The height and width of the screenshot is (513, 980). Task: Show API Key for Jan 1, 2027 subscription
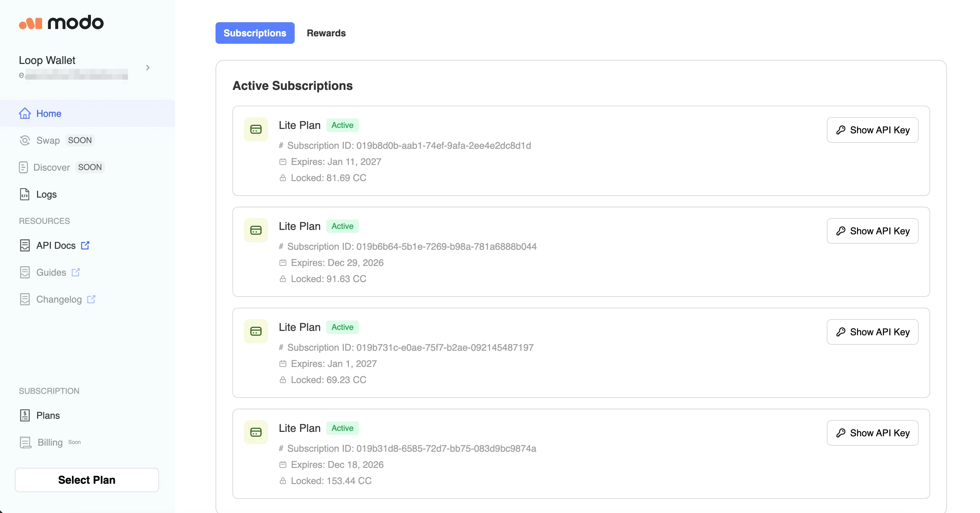tap(872, 332)
